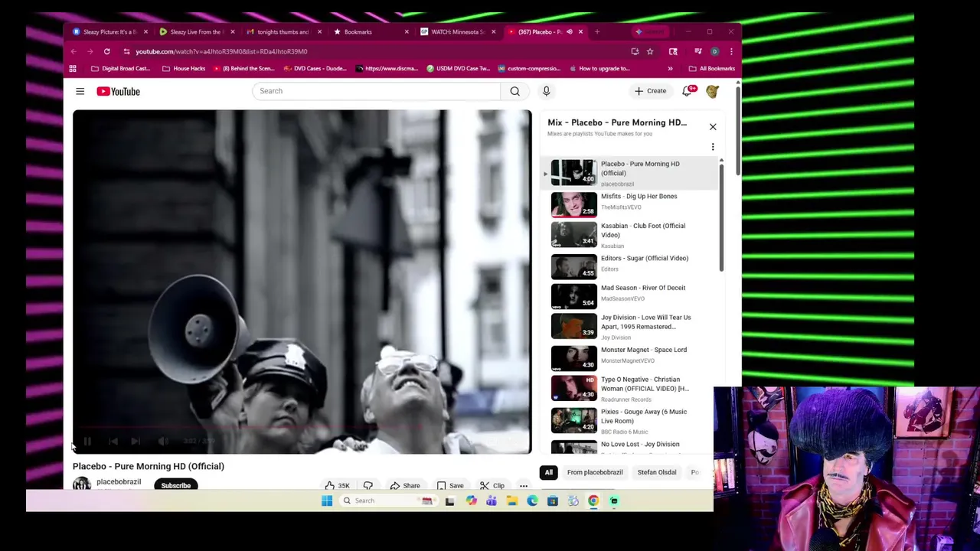The height and width of the screenshot is (551, 980).
Task: Click the Windows taskbar Search box
Action: click(387, 501)
